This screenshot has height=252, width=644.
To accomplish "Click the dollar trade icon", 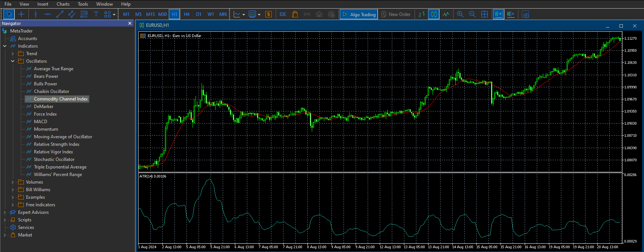I will [x=268, y=14].
